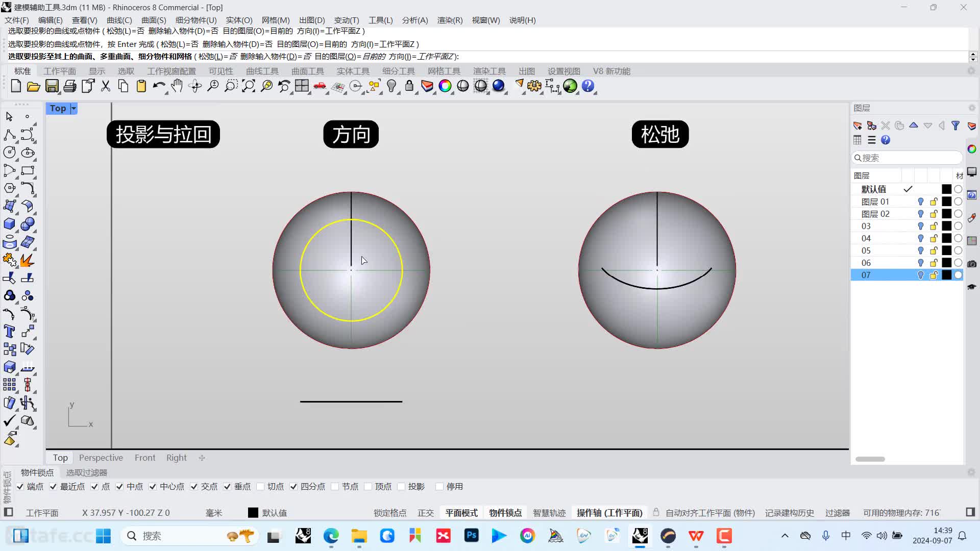The width and height of the screenshot is (980, 551).
Task: Click the light bulb Hide objects icon
Action: [391, 86]
